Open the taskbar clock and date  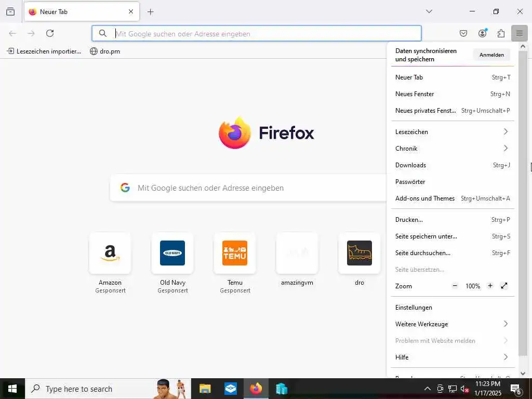point(487,389)
